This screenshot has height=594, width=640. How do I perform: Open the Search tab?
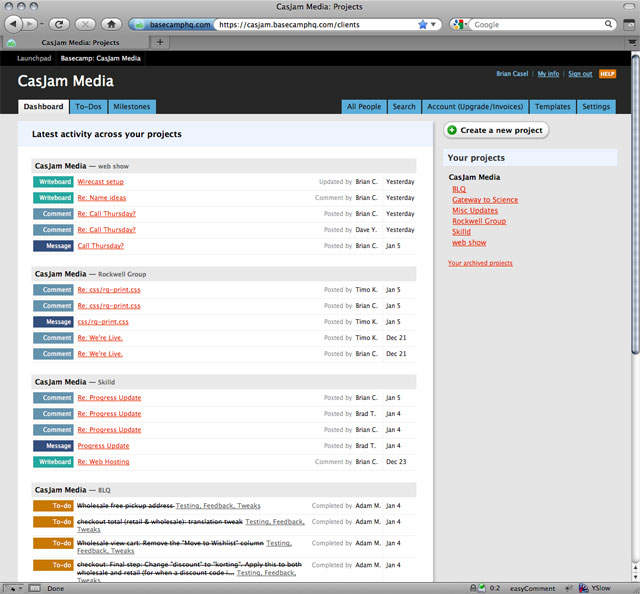click(404, 107)
